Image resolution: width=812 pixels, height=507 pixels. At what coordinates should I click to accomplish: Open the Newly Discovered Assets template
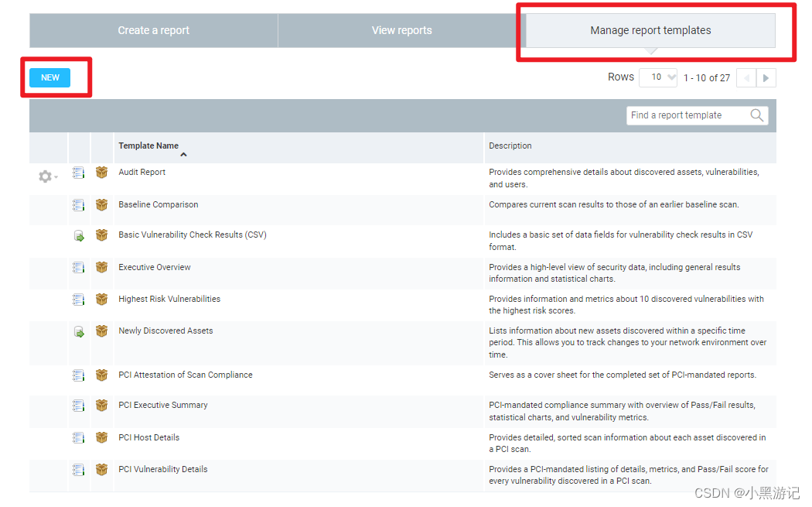pos(165,331)
